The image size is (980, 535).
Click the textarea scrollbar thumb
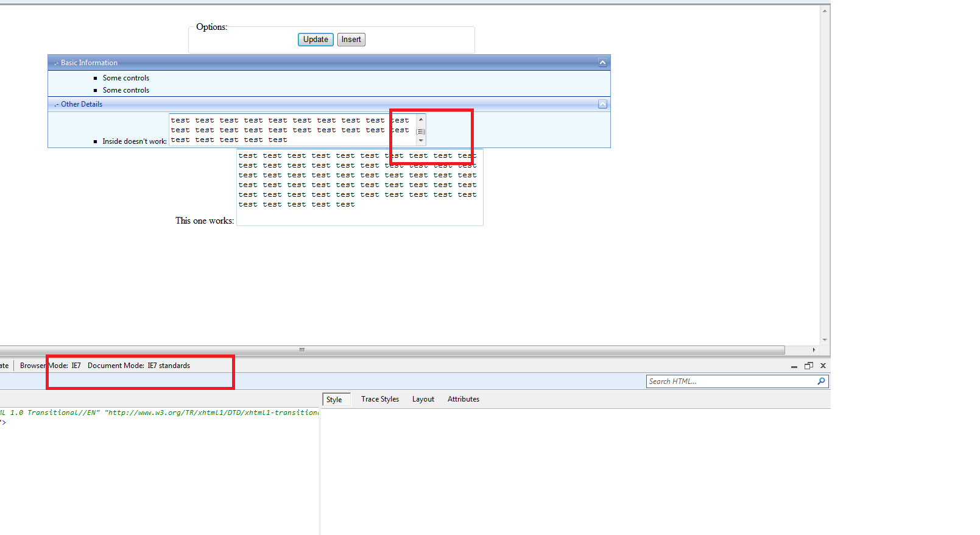(x=421, y=132)
